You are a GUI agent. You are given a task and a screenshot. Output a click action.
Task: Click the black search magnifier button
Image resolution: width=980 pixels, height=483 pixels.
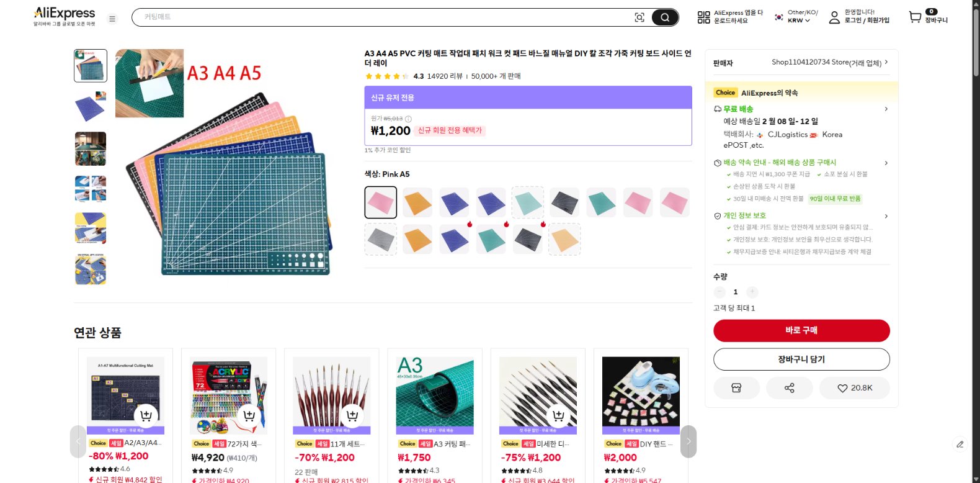click(x=665, y=17)
